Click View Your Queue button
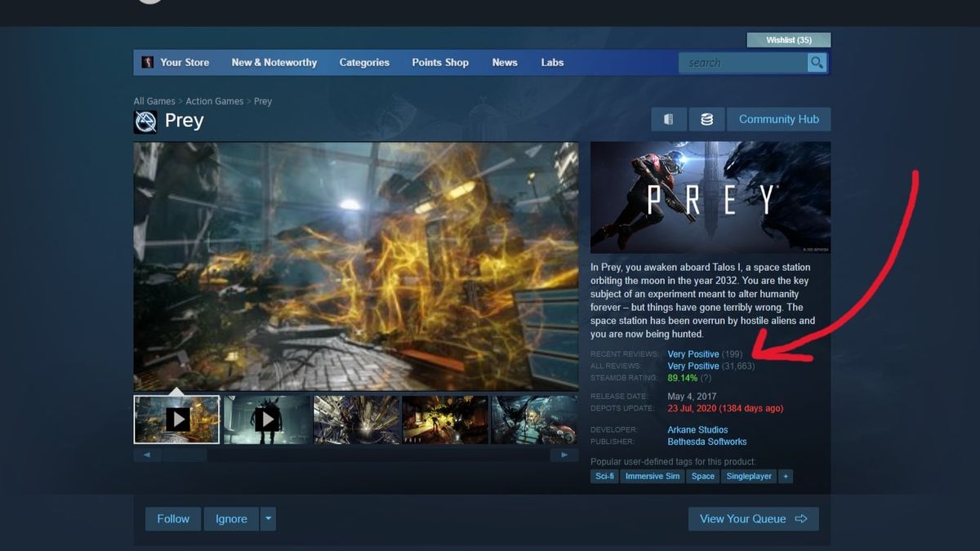Screen dimensions: 980x551 753,519
